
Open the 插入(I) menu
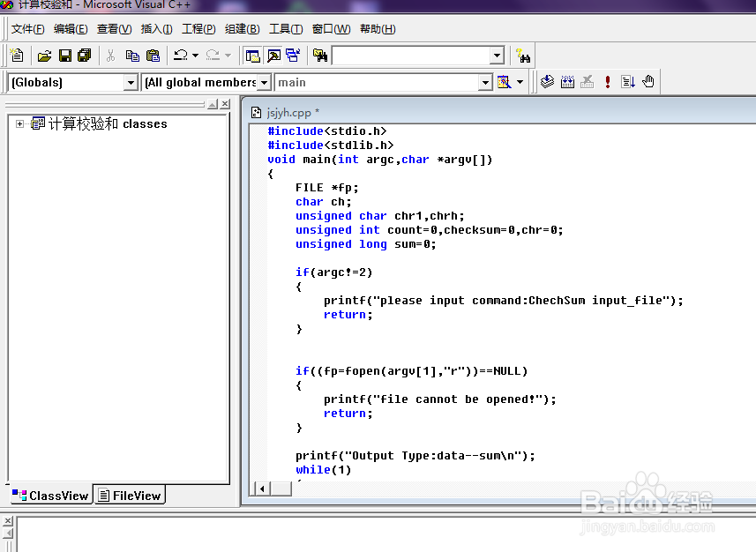click(x=157, y=29)
